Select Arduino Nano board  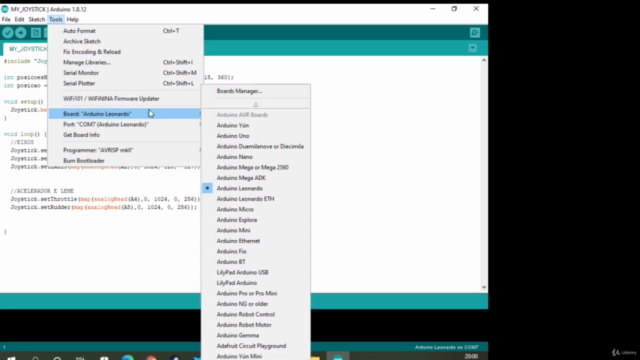point(256,157)
